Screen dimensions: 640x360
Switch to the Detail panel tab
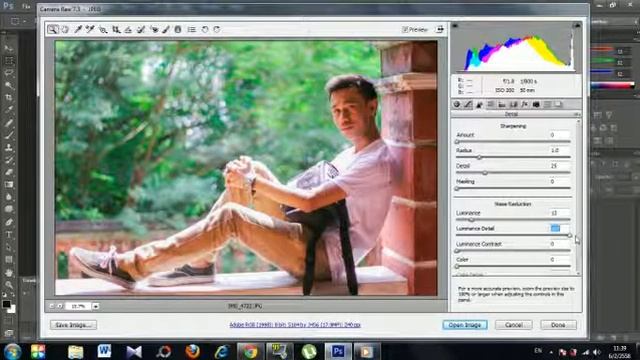coord(480,104)
